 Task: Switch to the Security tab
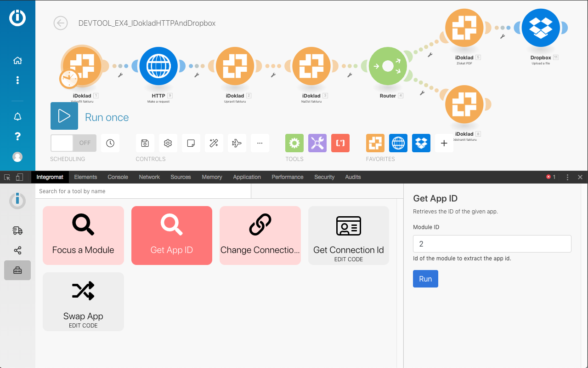click(324, 177)
